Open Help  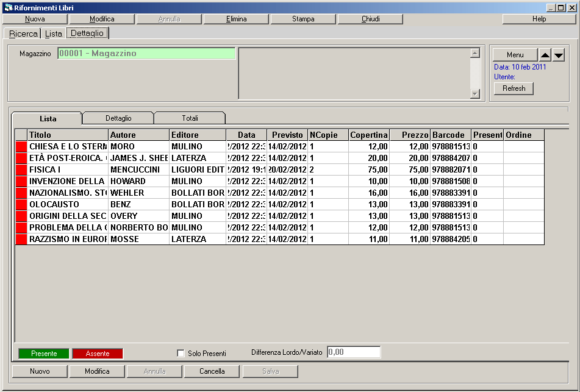coord(539,19)
